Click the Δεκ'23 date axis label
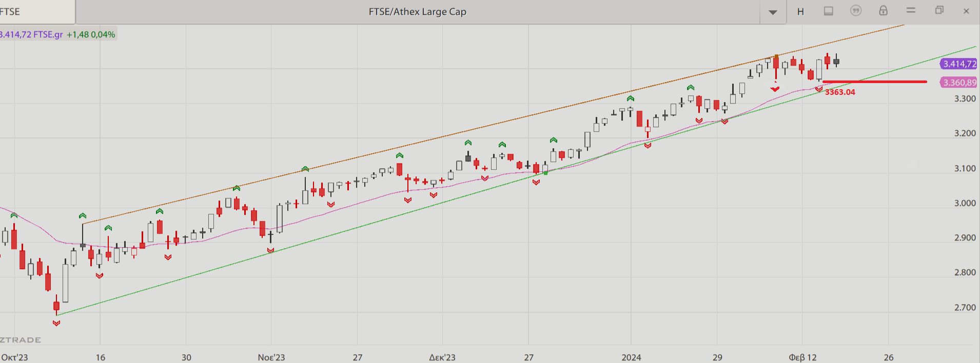Screen dimensions: 980x363 pos(442,357)
